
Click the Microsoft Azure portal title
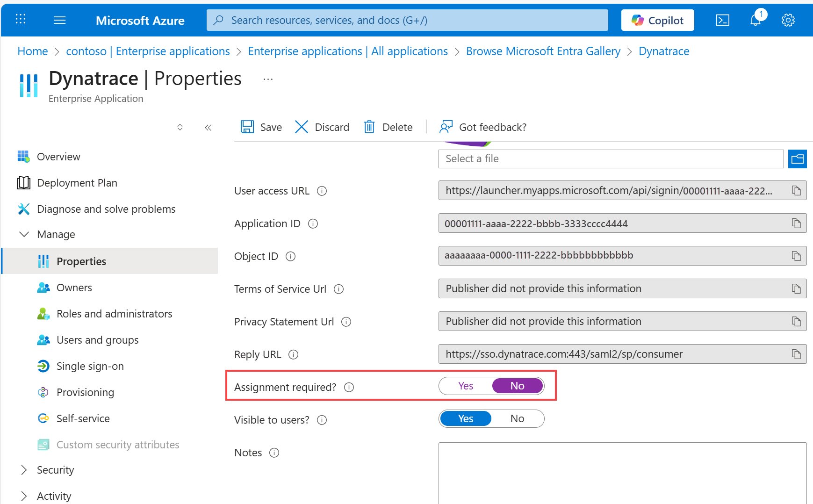[140, 21]
